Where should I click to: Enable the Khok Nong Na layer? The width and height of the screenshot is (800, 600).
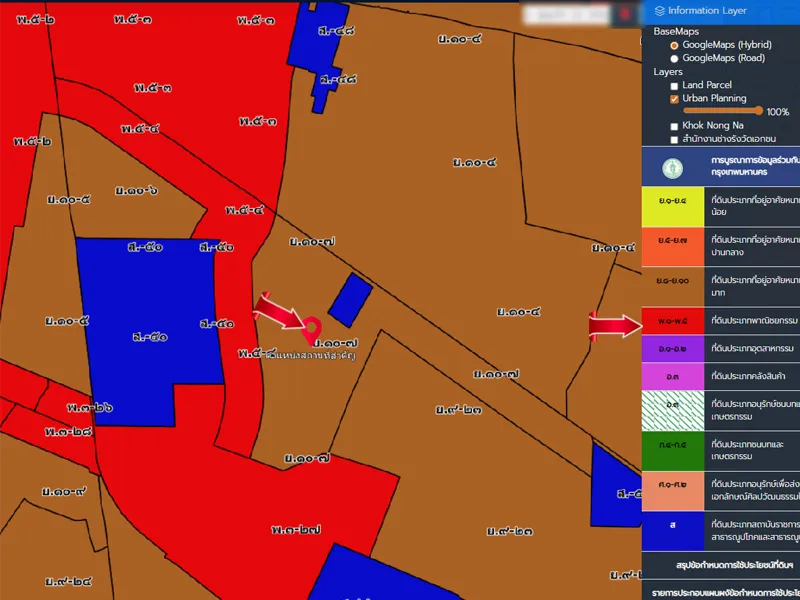[674, 126]
